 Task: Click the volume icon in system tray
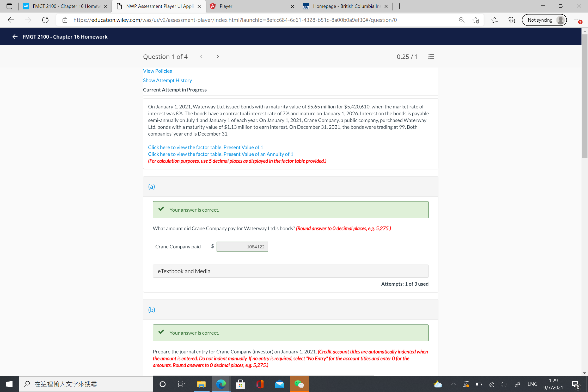pos(503,384)
